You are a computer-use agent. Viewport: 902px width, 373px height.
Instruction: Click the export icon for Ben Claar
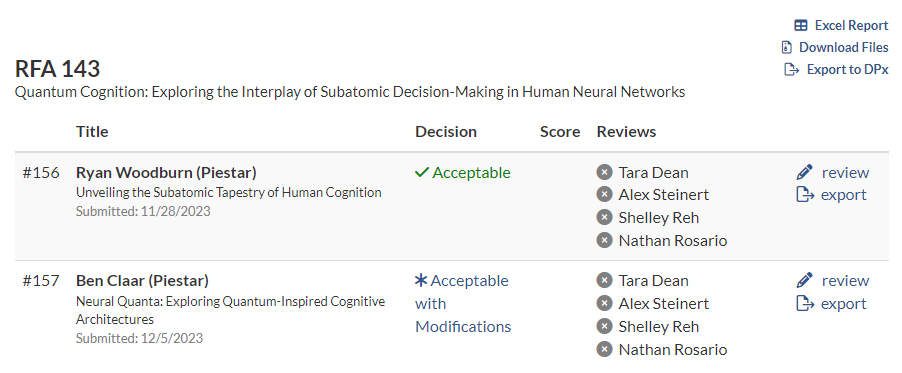[805, 303]
